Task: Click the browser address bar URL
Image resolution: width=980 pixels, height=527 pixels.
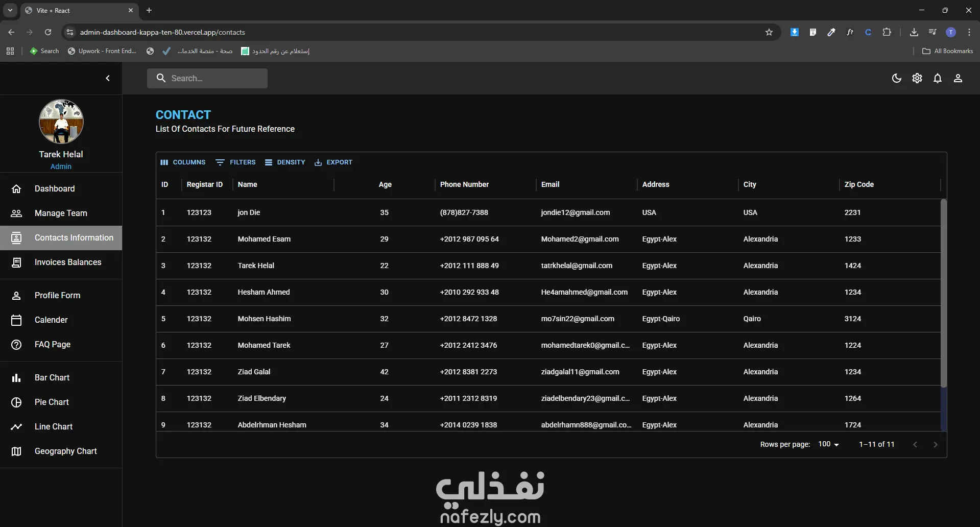Action: [162, 32]
